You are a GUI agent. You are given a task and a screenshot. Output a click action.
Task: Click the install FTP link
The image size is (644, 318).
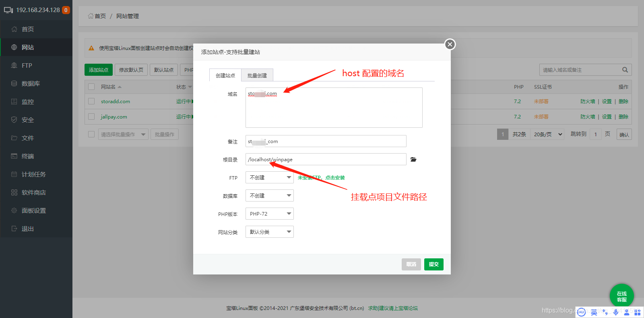pos(321,178)
